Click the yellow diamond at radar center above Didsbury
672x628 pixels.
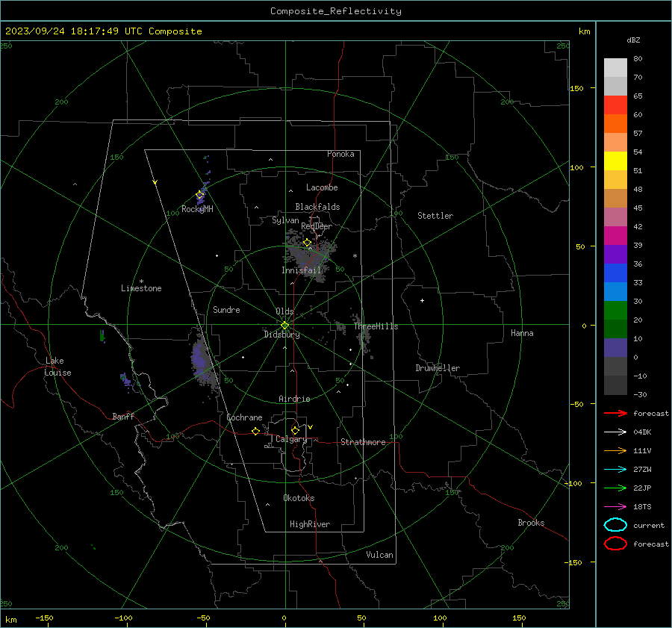284,325
